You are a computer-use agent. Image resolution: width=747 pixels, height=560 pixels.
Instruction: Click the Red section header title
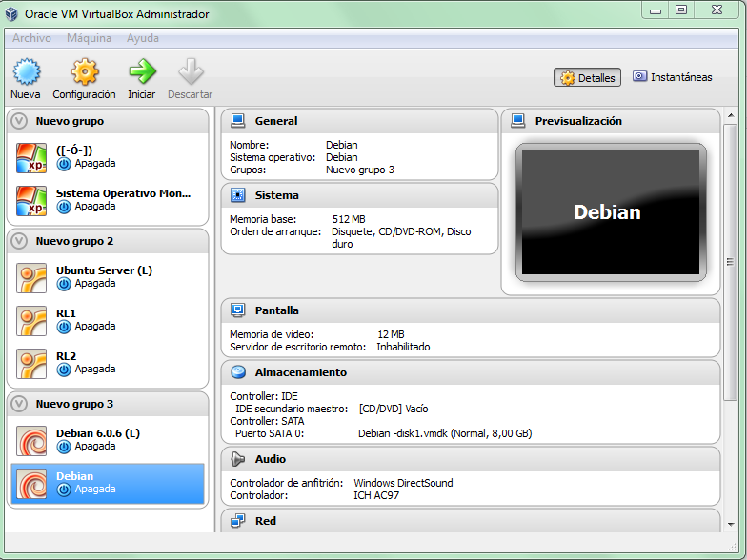tap(265, 521)
